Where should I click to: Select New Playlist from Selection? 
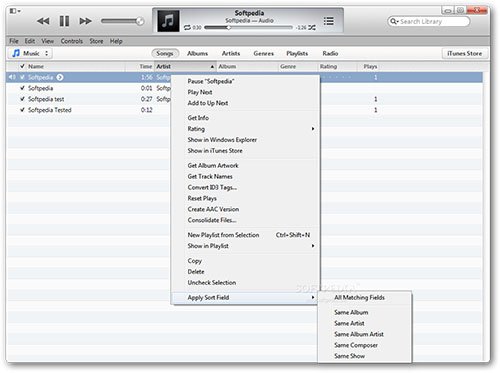[245, 235]
